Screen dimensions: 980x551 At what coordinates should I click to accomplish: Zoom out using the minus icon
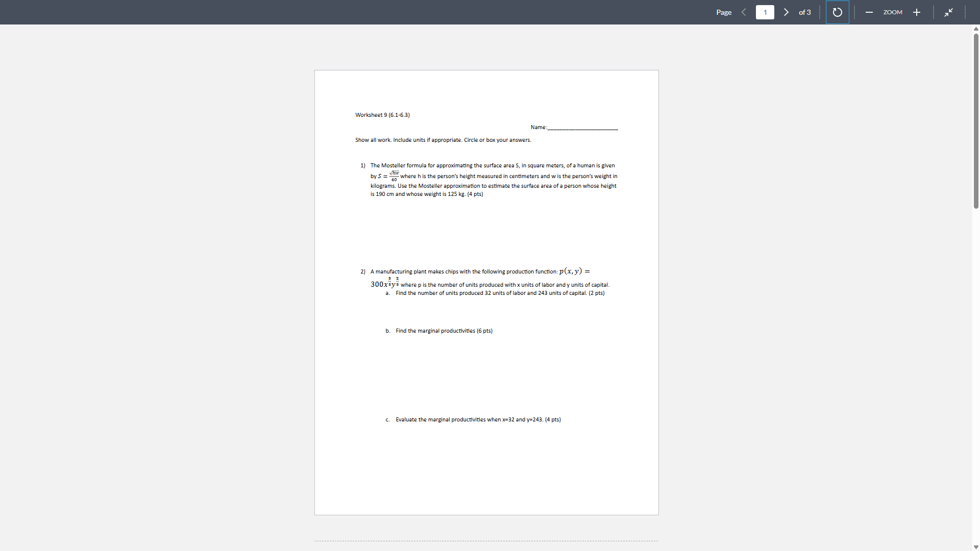coord(869,12)
